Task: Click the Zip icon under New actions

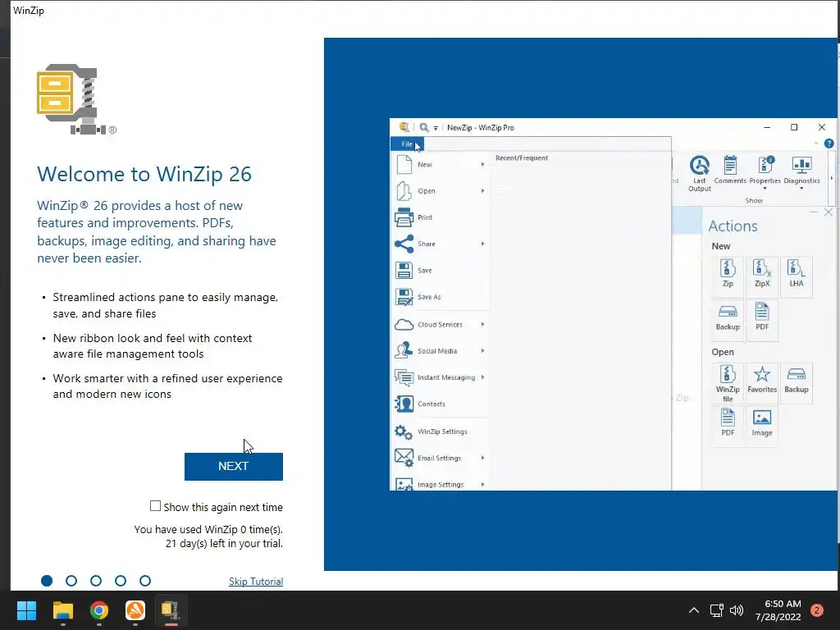Action: pyautogui.click(x=728, y=268)
